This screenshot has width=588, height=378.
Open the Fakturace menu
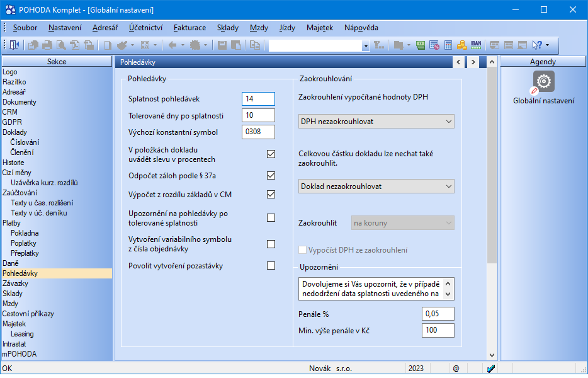click(x=189, y=27)
